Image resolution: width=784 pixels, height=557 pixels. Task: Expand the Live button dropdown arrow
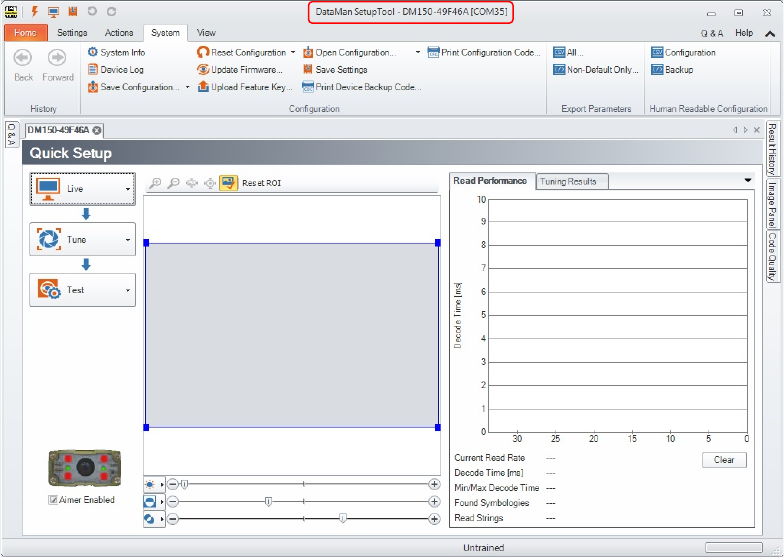click(x=128, y=188)
